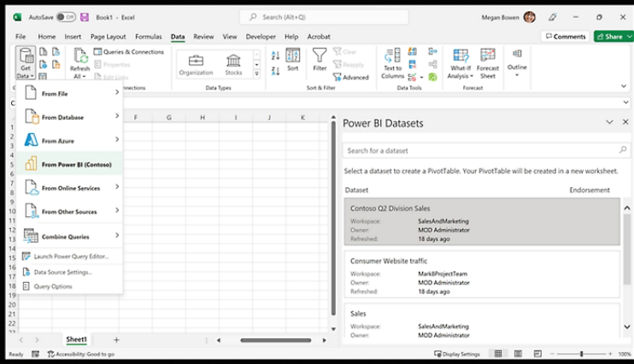The height and width of the screenshot is (364, 634).
Task: Create a Forecast Sheet
Action: pyautogui.click(x=488, y=63)
